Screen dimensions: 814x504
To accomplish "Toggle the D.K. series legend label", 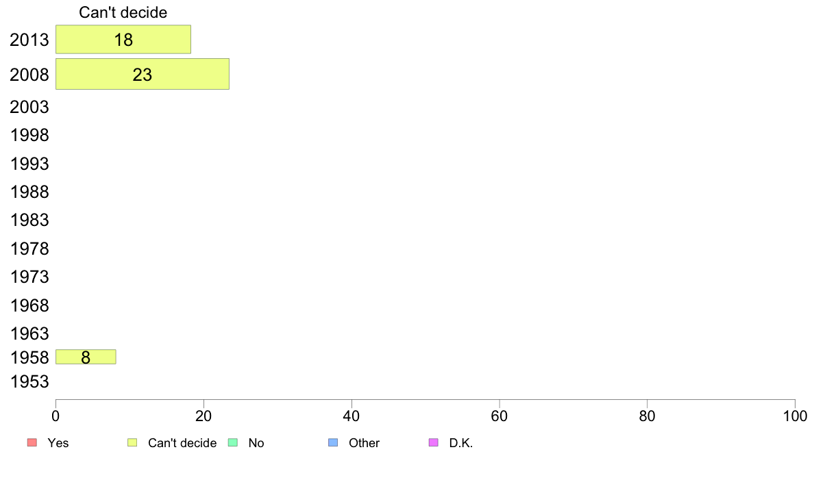I will pyautogui.click(x=461, y=443).
